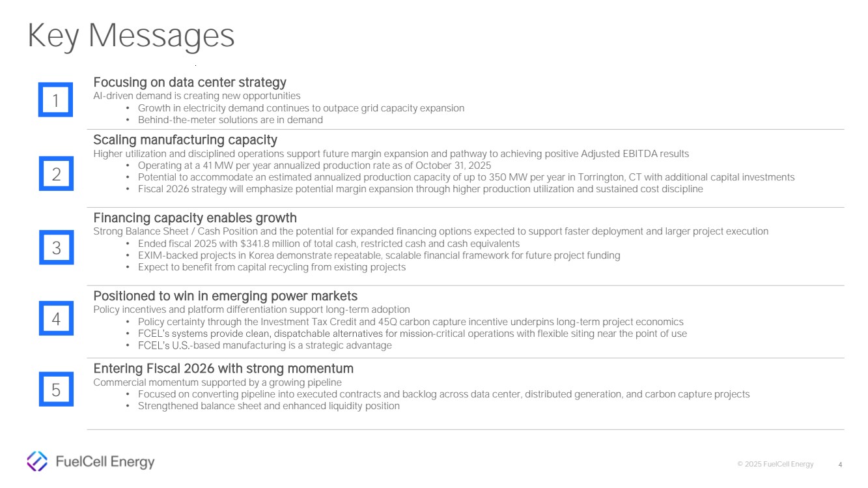Click the 41 MW annualized production rate bullet
The image size is (868, 488).
point(314,165)
